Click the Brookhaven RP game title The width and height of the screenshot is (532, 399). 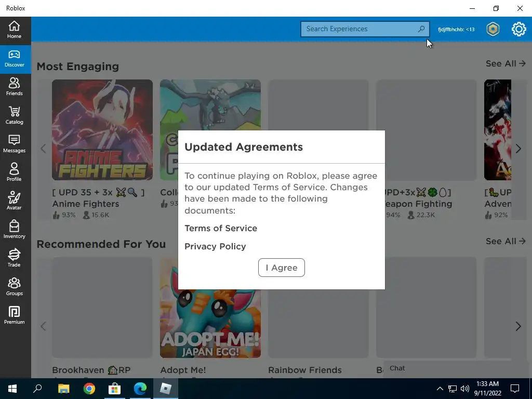coord(91,370)
